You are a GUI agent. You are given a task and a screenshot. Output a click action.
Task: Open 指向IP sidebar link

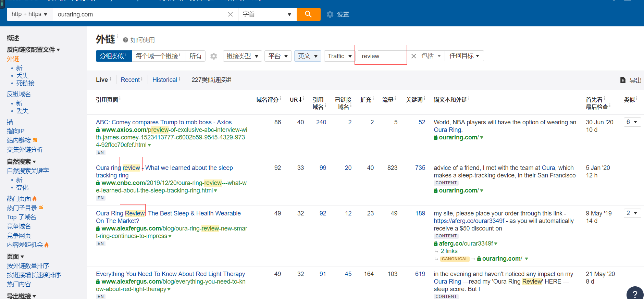tap(16, 131)
